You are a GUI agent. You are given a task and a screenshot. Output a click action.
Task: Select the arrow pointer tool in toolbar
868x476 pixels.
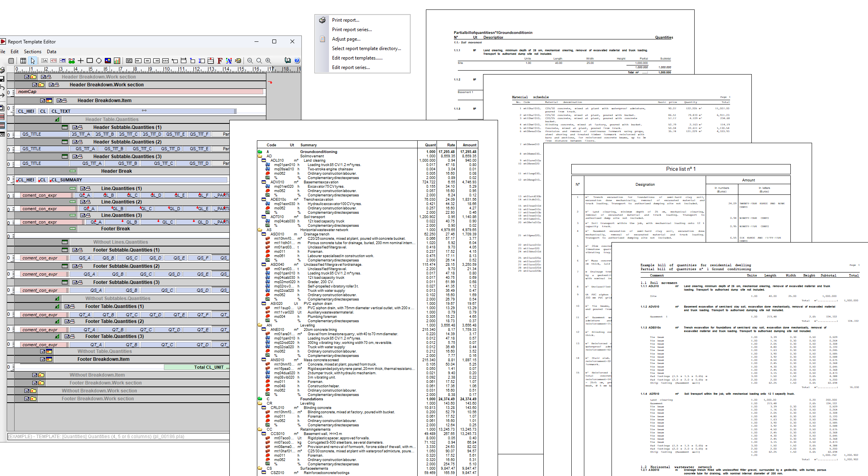click(33, 61)
